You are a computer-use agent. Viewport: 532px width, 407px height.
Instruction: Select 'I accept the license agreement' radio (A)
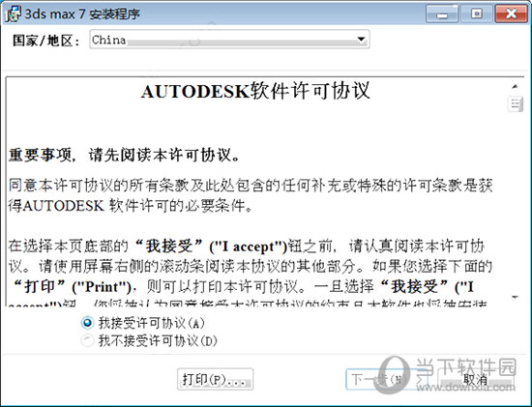(87, 323)
